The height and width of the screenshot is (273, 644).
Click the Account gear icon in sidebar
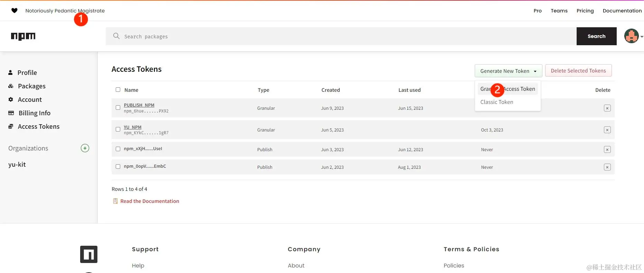pyautogui.click(x=11, y=99)
